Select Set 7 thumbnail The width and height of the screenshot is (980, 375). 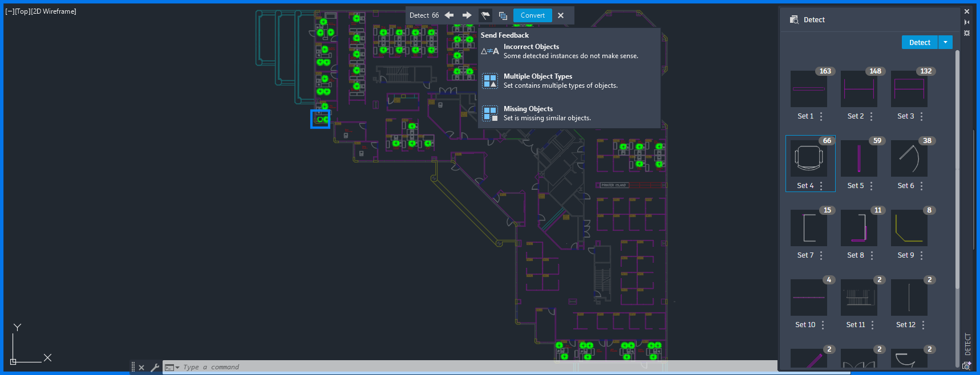pos(808,228)
